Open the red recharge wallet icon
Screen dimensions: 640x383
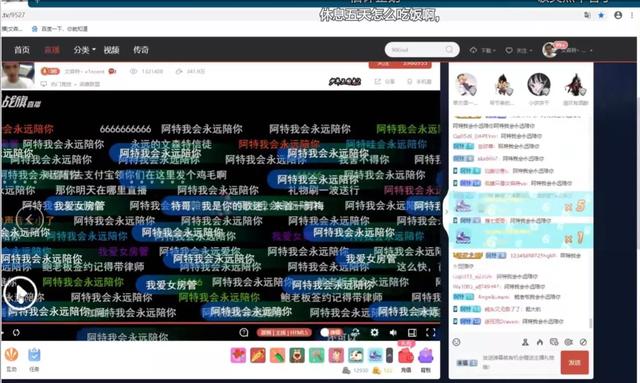click(x=406, y=356)
